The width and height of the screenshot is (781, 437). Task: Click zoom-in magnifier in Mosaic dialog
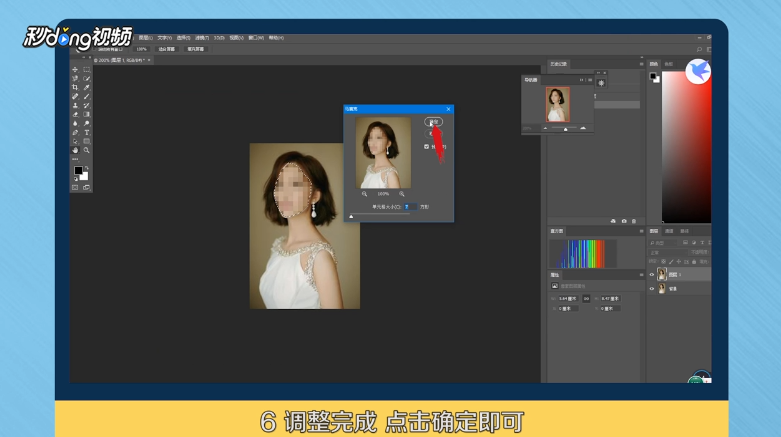(401, 194)
